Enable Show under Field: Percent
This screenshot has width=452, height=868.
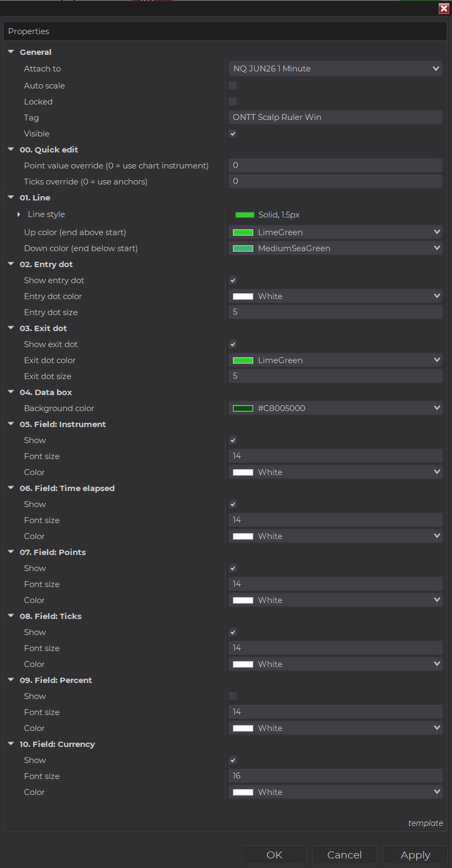tap(233, 696)
